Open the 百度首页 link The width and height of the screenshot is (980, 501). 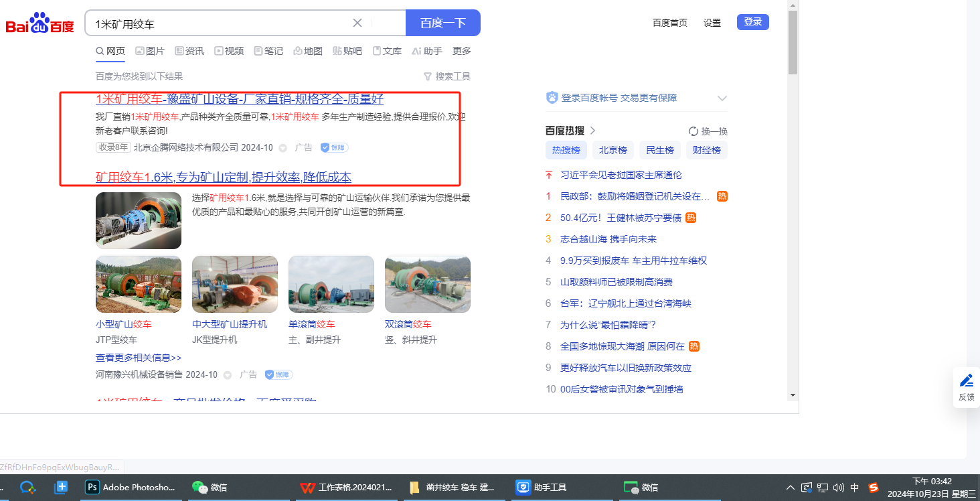(670, 23)
